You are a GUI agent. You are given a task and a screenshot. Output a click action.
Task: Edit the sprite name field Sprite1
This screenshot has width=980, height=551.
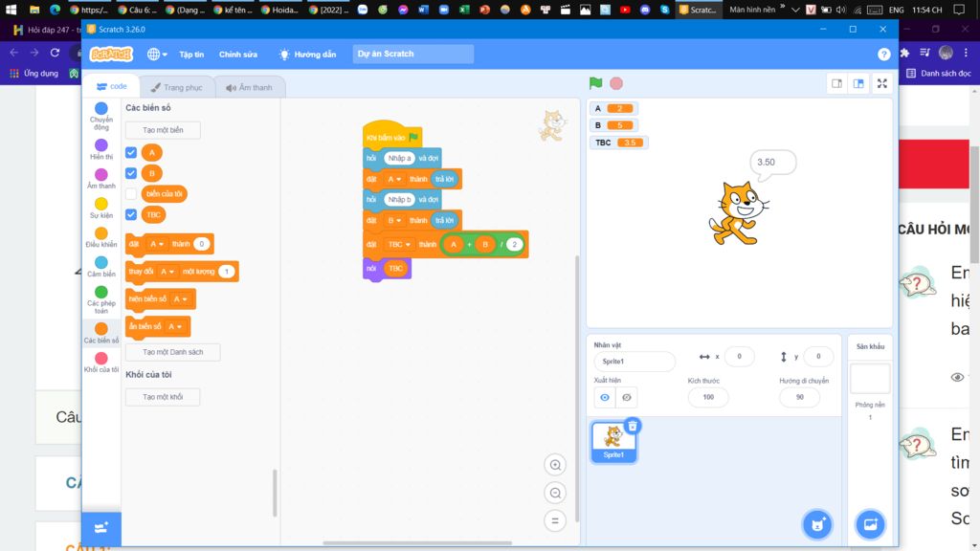pyautogui.click(x=635, y=361)
